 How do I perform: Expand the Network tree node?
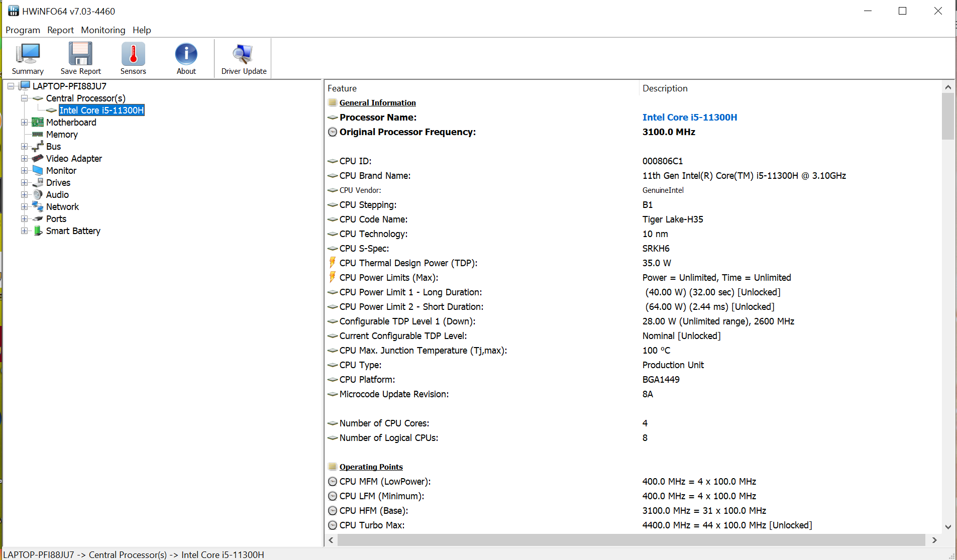pos(24,207)
